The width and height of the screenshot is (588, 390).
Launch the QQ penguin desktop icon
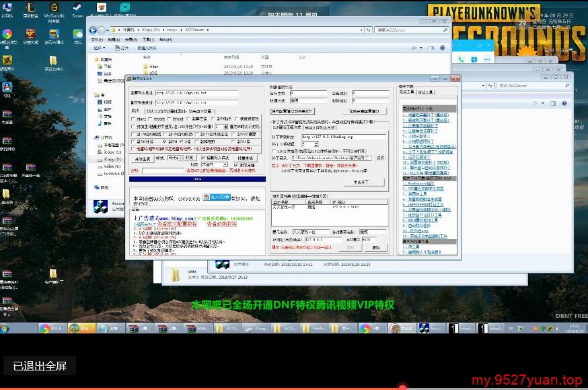[7, 90]
